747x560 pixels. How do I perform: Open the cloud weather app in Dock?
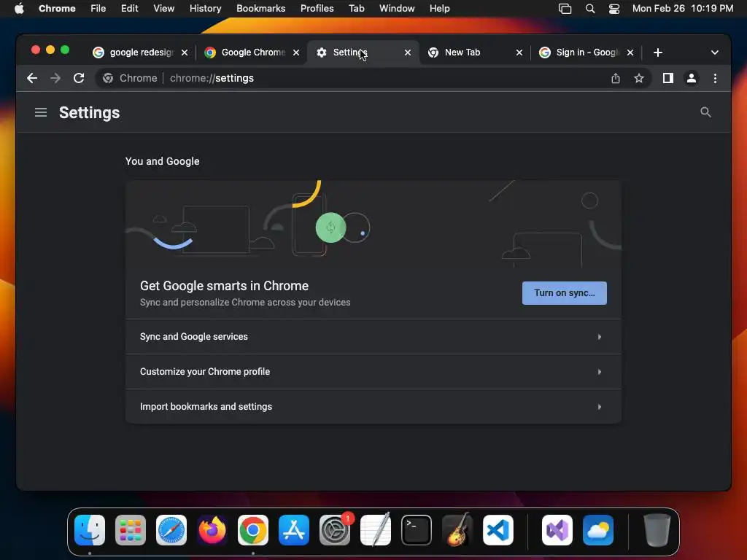coord(598,530)
